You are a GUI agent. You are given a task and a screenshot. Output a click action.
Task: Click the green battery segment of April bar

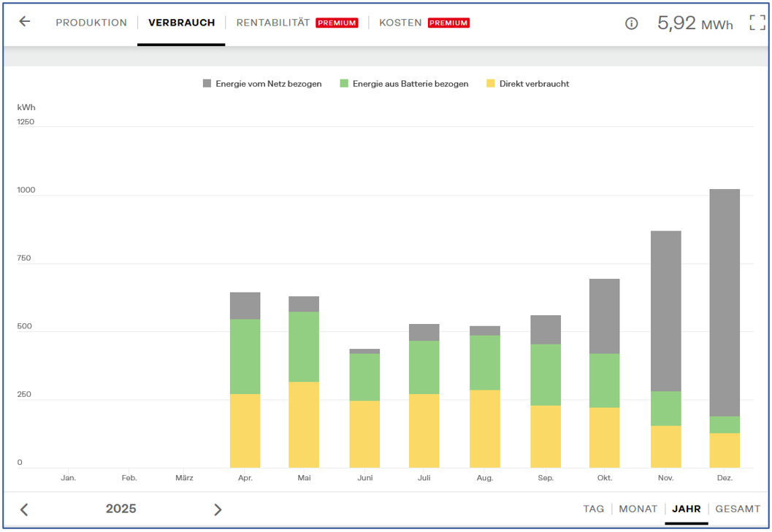click(245, 356)
